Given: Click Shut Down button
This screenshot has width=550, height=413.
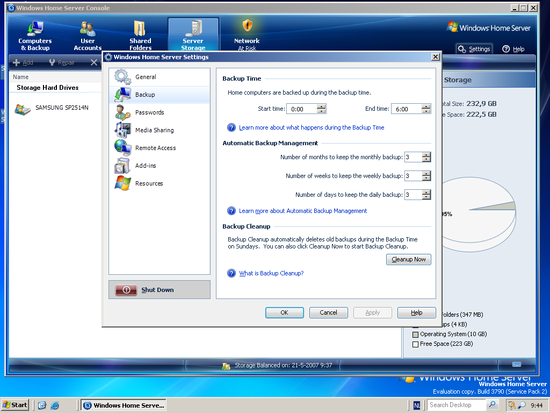Looking at the screenshot, I should 160,289.
